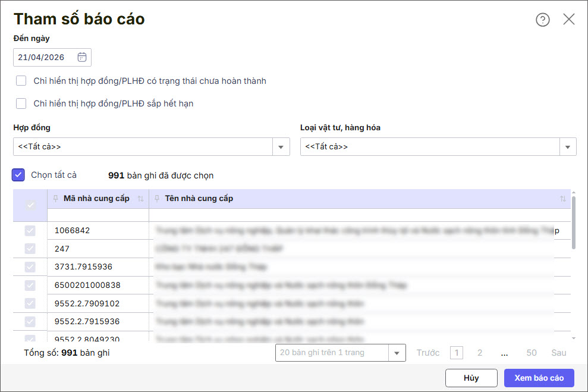Open the calendar date picker icon
The image size is (588, 392).
pyautogui.click(x=82, y=57)
